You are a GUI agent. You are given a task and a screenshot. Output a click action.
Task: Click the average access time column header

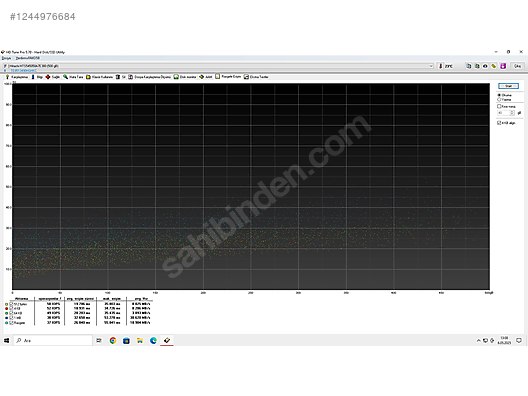[80, 299]
